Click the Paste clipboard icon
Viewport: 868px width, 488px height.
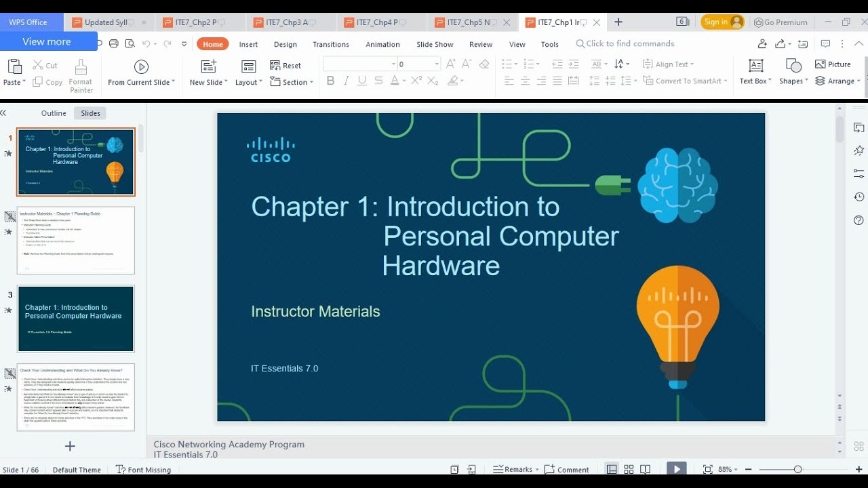pos(14,66)
